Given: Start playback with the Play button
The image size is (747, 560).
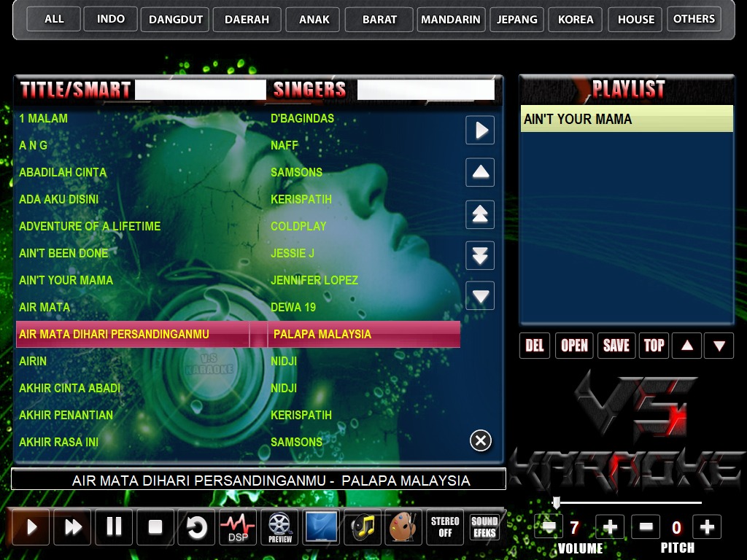Looking at the screenshot, I should coord(31,526).
